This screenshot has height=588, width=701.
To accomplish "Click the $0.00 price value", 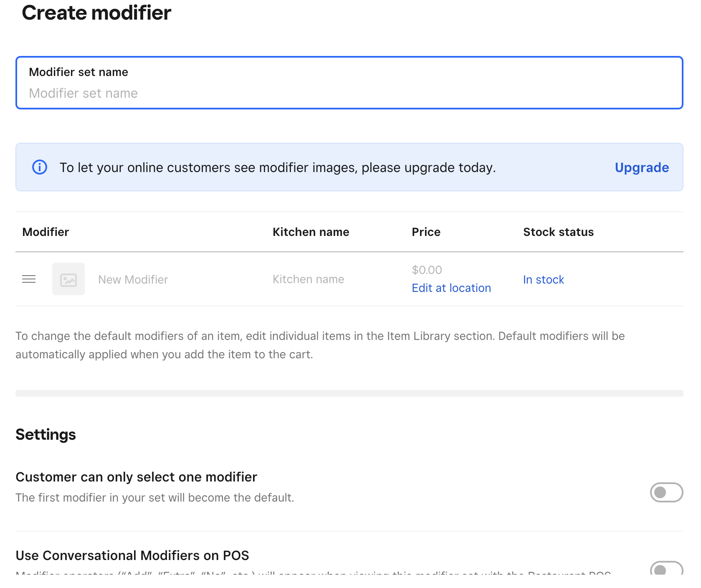I will coord(427,270).
